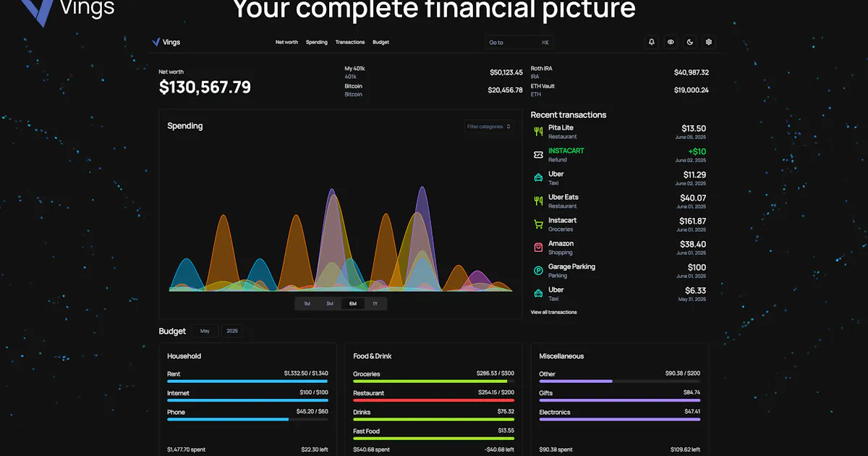
Task: Click the Food & Drink card title
Action: (373, 356)
